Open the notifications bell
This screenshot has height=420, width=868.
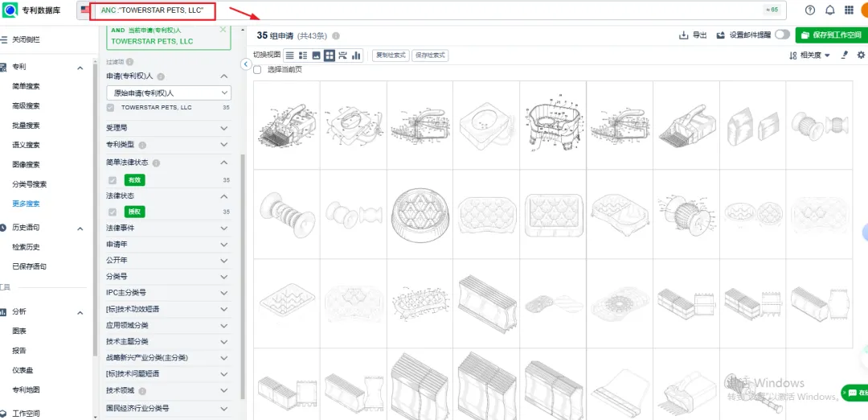point(829,10)
